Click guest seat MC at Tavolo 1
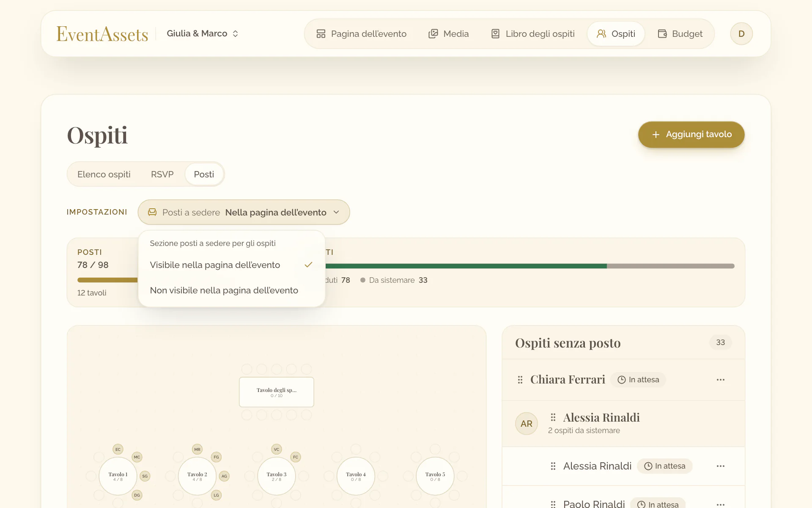The image size is (812, 508). click(137, 457)
